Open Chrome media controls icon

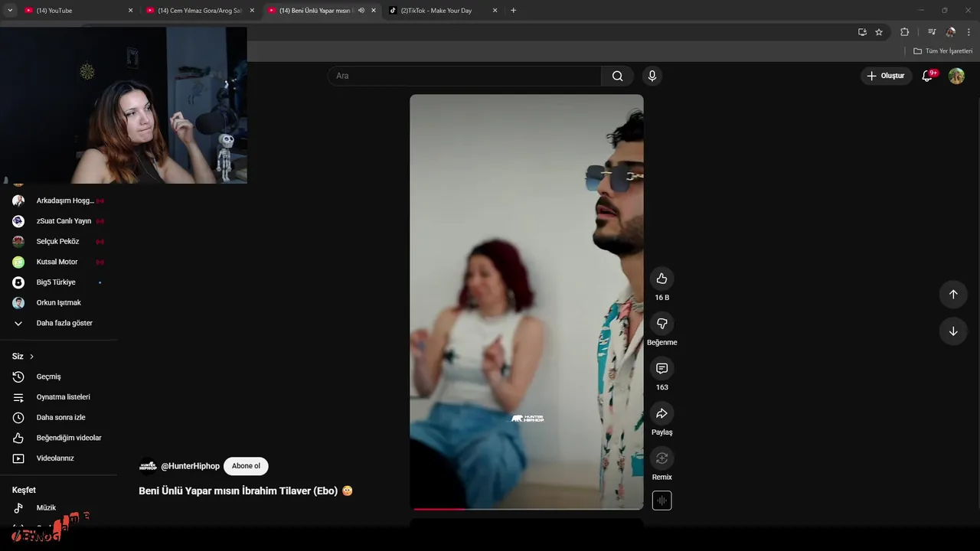pos(932,32)
